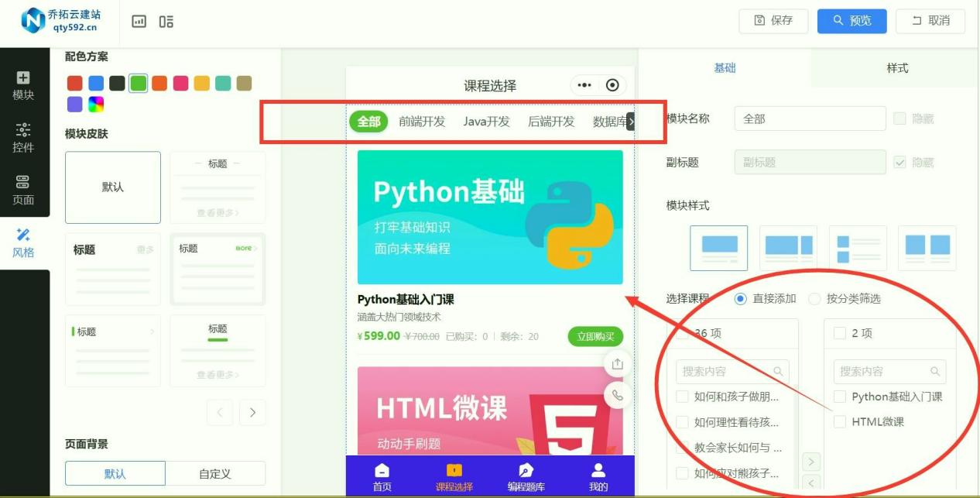This screenshot has height=498, width=980.
Task: Click the 保存 save button
Action: tap(773, 21)
